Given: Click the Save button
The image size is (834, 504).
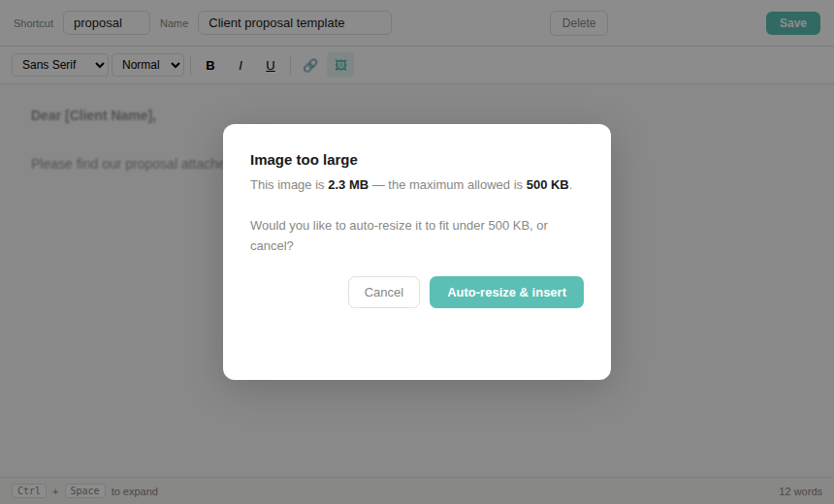Looking at the screenshot, I should tap(793, 23).
